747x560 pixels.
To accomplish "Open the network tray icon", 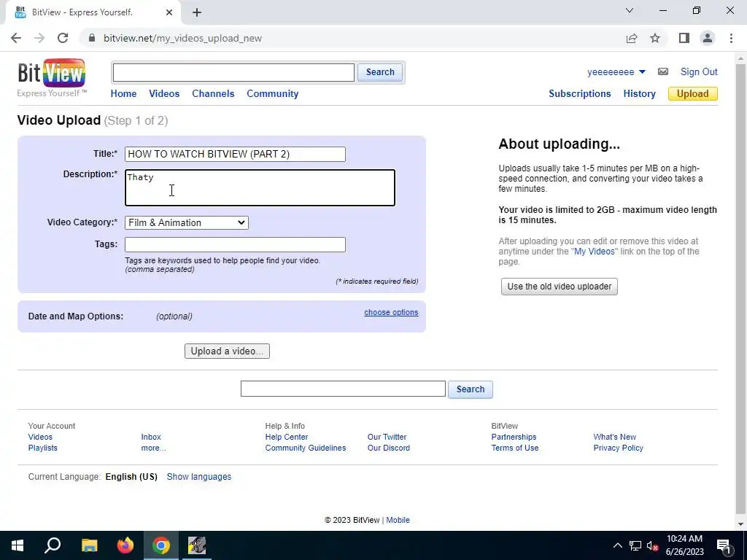I will (635, 545).
